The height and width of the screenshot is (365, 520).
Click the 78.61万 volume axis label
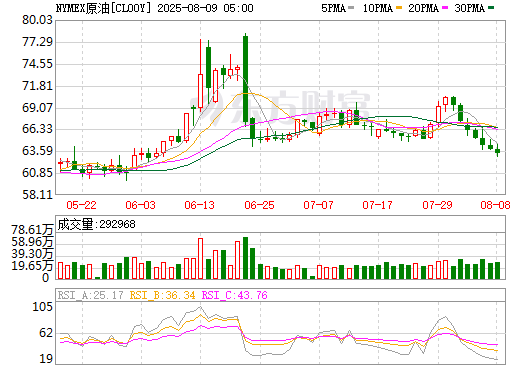click(x=32, y=230)
